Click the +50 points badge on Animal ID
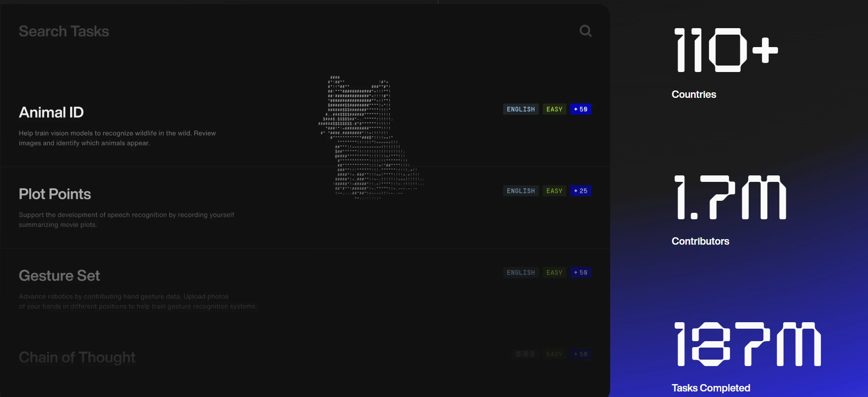This screenshot has width=868, height=397. tap(581, 109)
